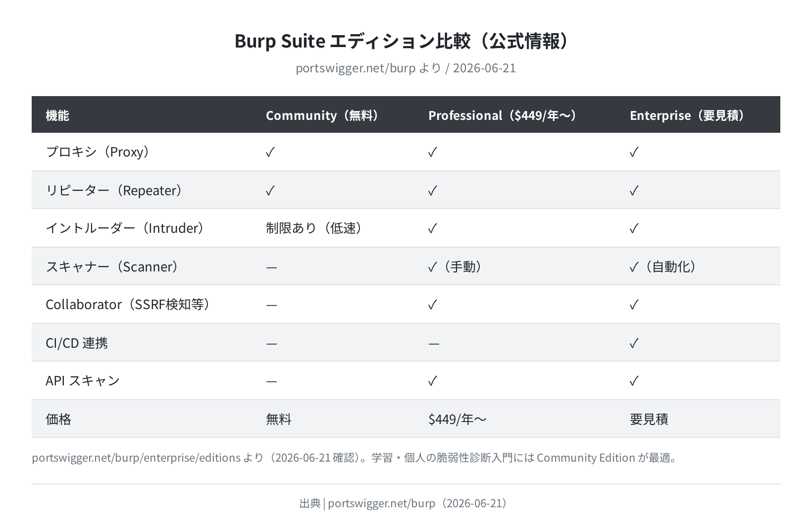Click the Community dash in the CI/CD 連携 row

point(271,344)
